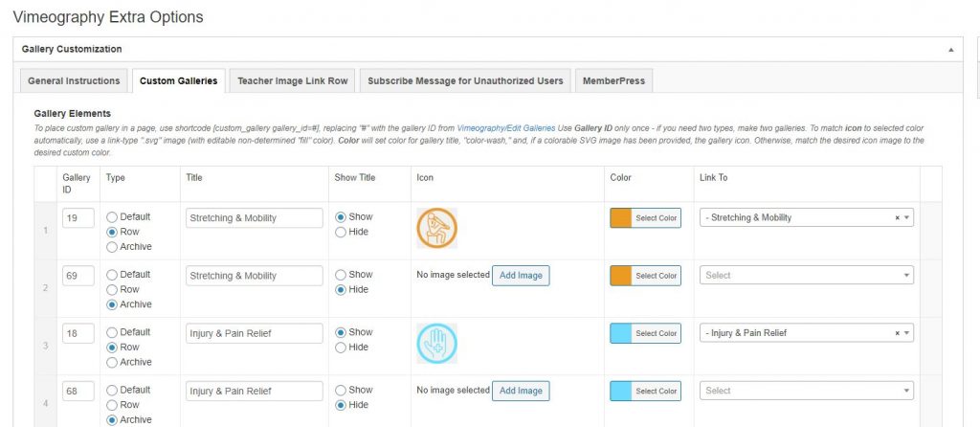The image size is (980, 427).
Task: Clear the Injury & Pain Relief link selection
Action: (897, 333)
